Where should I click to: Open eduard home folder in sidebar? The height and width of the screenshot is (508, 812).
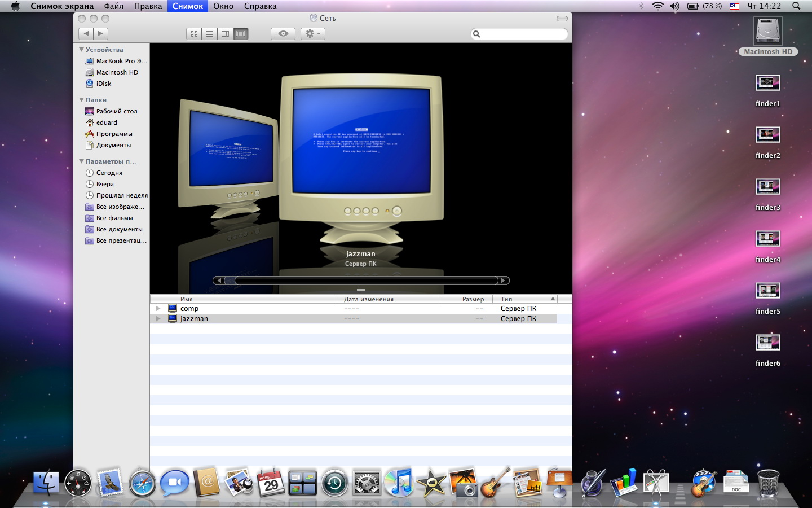101,122
